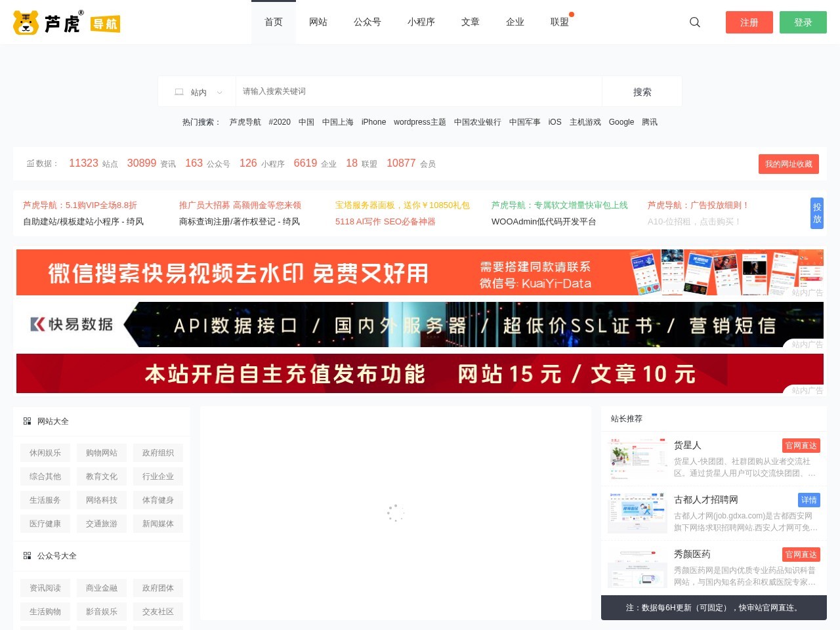Select the 医疗健康 website category
840x630 pixels.
tap(45, 524)
